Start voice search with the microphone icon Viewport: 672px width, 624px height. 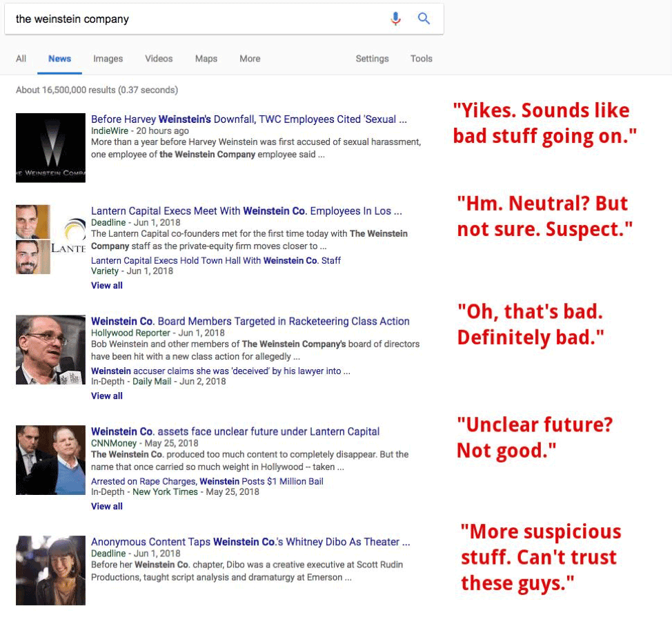pyautogui.click(x=395, y=19)
